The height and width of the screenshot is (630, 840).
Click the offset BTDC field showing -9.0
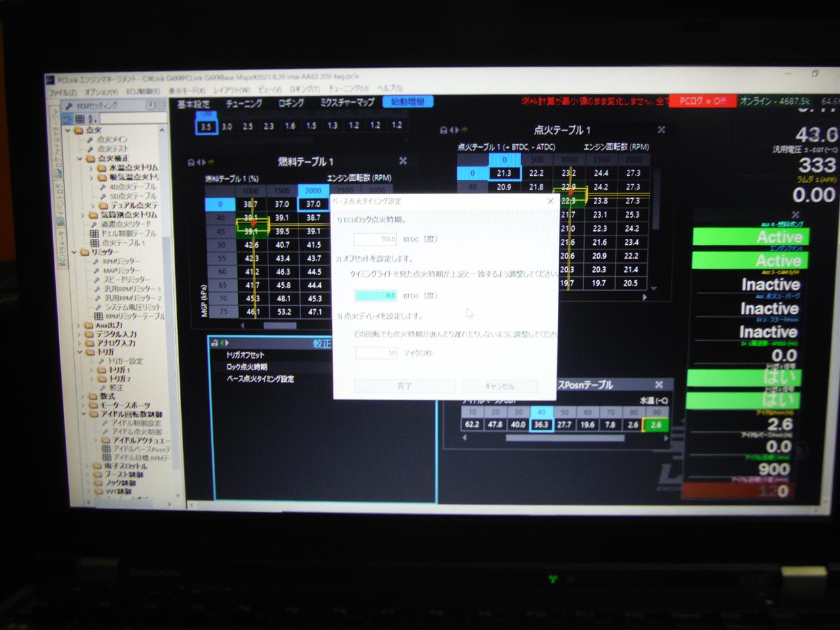coord(375,295)
